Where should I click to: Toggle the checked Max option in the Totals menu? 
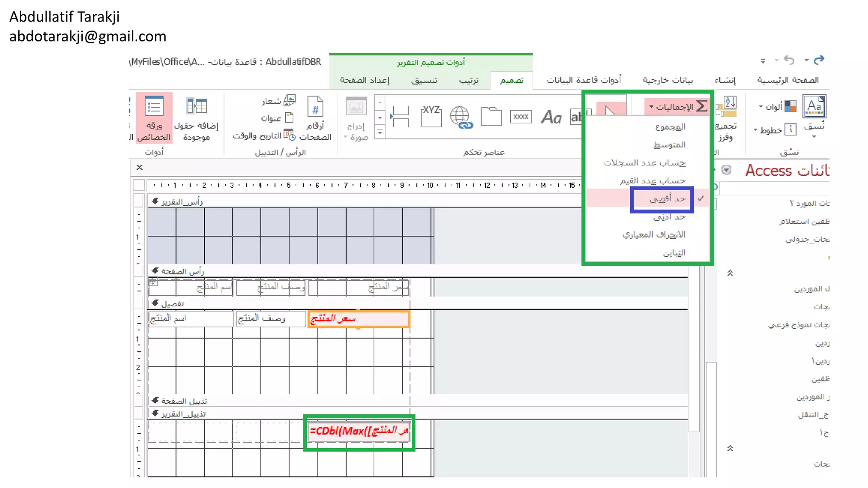pos(668,199)
